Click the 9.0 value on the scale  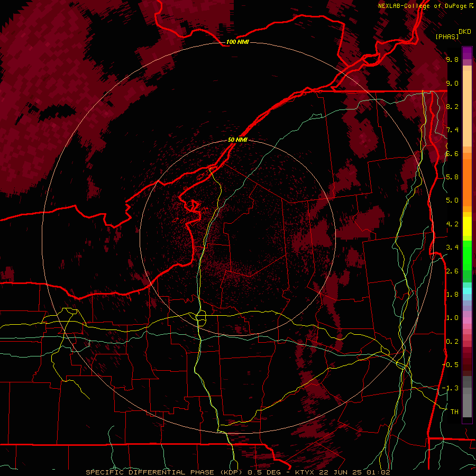452,83
